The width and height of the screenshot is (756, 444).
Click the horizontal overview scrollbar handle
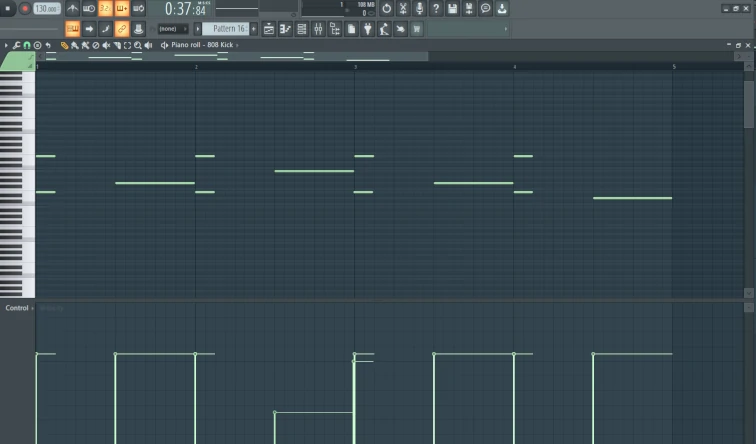pos(235,56)
